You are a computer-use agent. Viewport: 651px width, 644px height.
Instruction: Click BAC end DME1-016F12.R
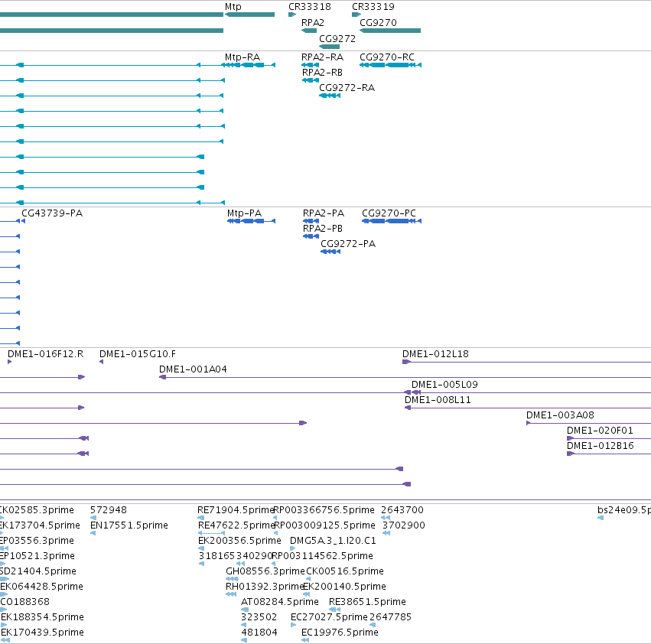(9, 362)
